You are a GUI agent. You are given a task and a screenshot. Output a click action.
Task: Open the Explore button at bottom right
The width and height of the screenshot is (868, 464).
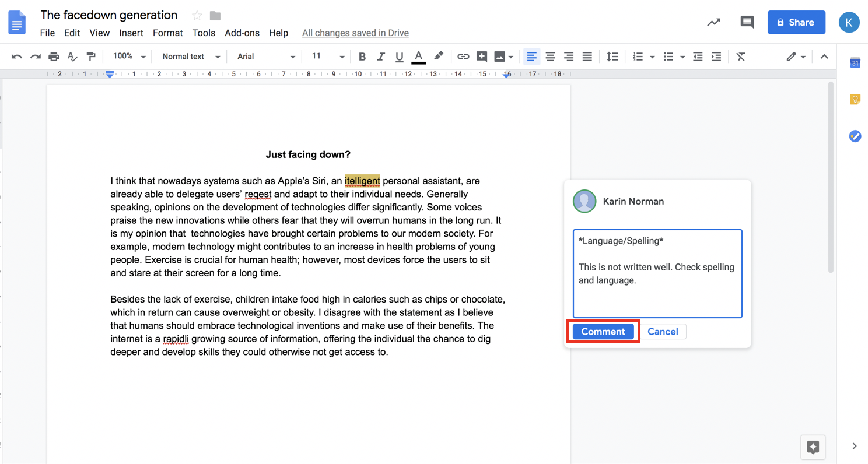click(813, 447)
